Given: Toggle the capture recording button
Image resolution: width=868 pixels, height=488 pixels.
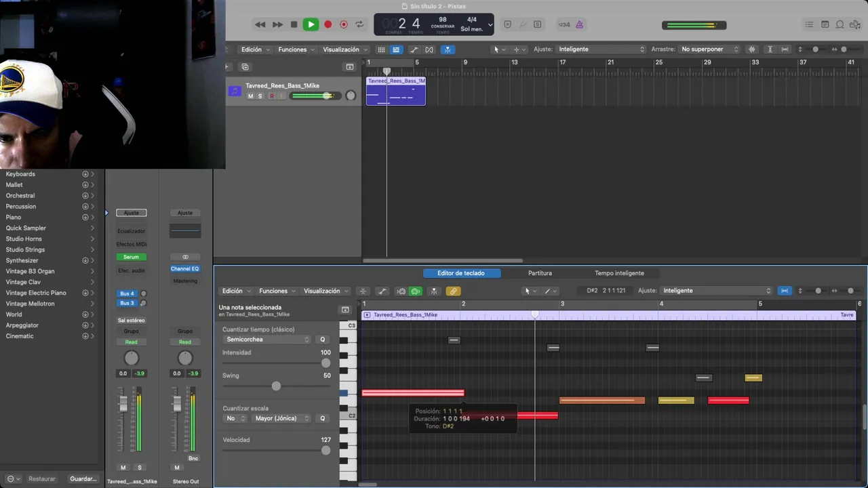Looking at the screenshot, I should click(x=344, y=24).
